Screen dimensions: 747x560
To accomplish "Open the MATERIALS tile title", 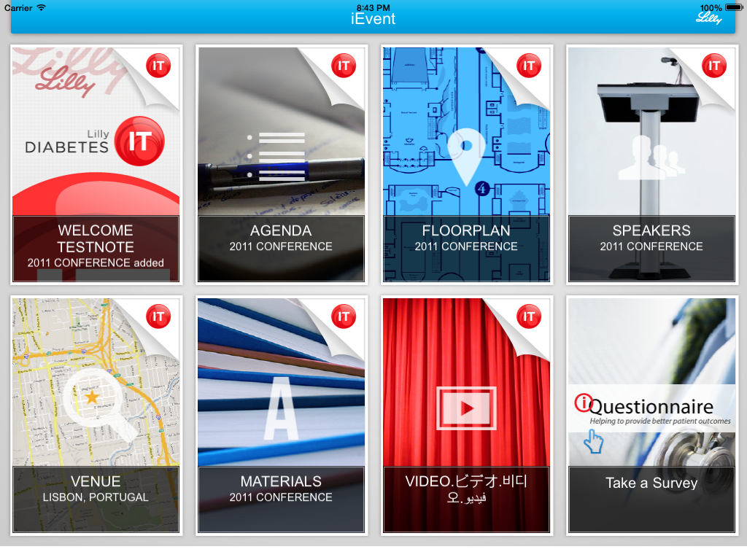I will tap(281, 481).
